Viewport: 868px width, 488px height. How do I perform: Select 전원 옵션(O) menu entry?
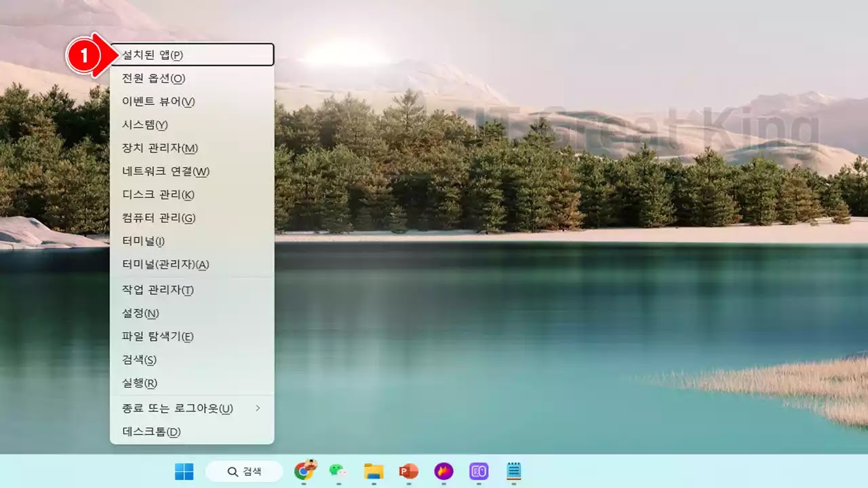tap(192, 78)
